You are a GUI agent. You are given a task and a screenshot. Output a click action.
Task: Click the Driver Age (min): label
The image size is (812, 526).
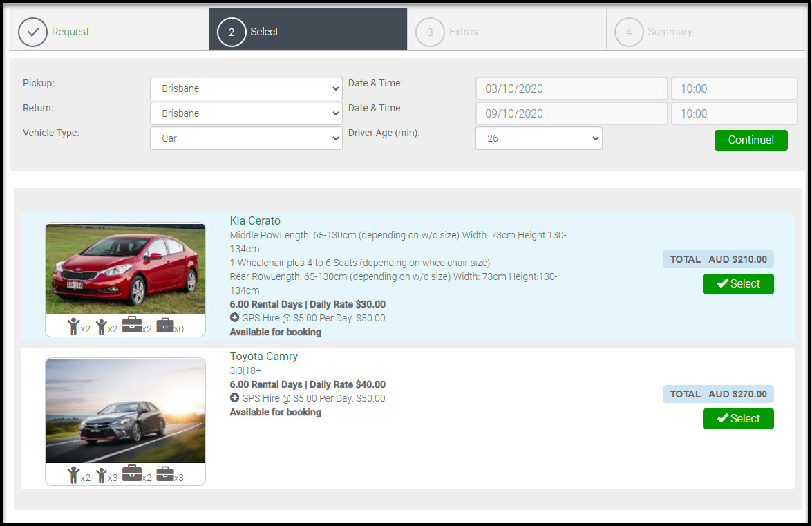point(384,133)
